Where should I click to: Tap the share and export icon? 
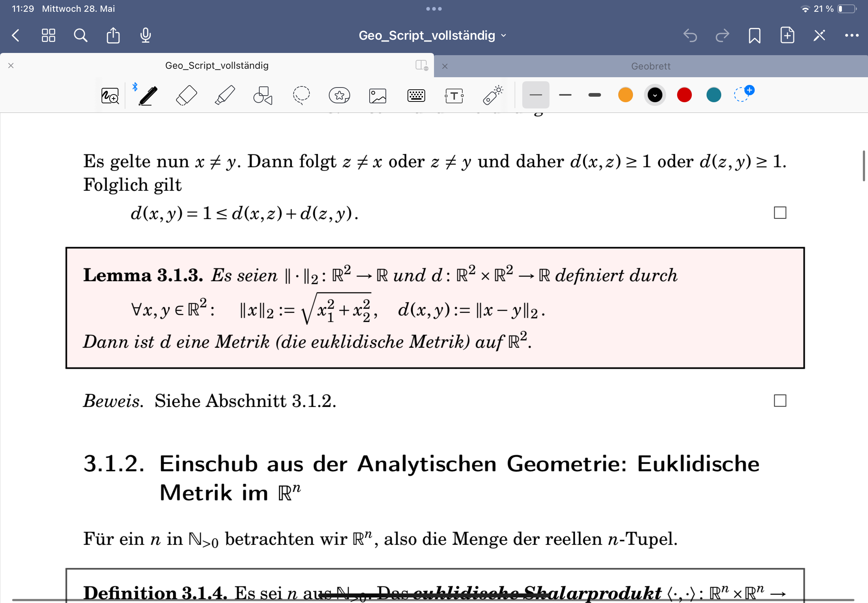[113, 36]
